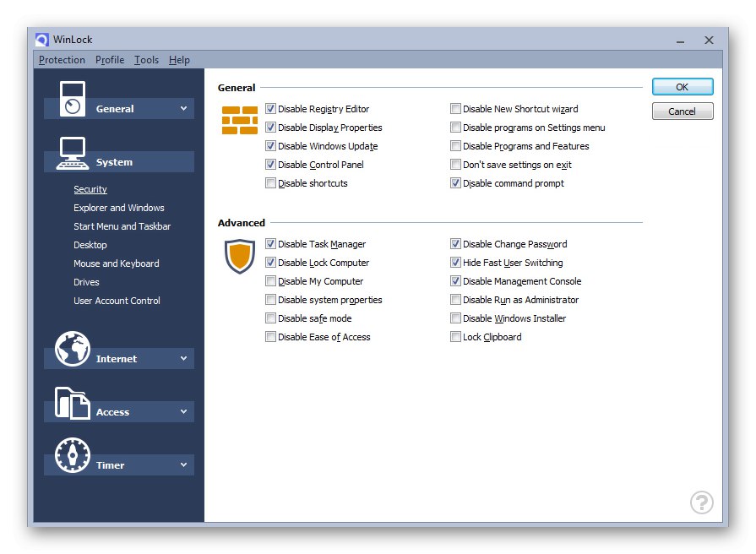Close the WinLock window
Viewport: 756px width, 554px height.
pos(709,40)
